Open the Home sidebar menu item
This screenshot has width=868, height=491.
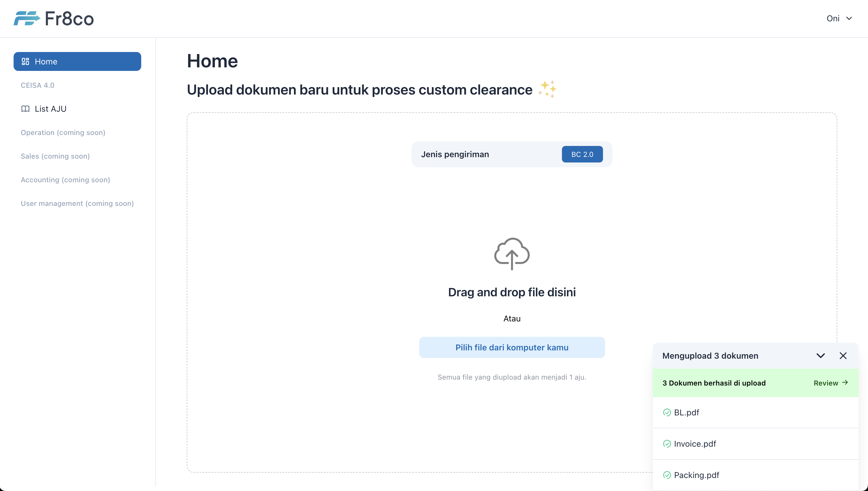[77, 61]
